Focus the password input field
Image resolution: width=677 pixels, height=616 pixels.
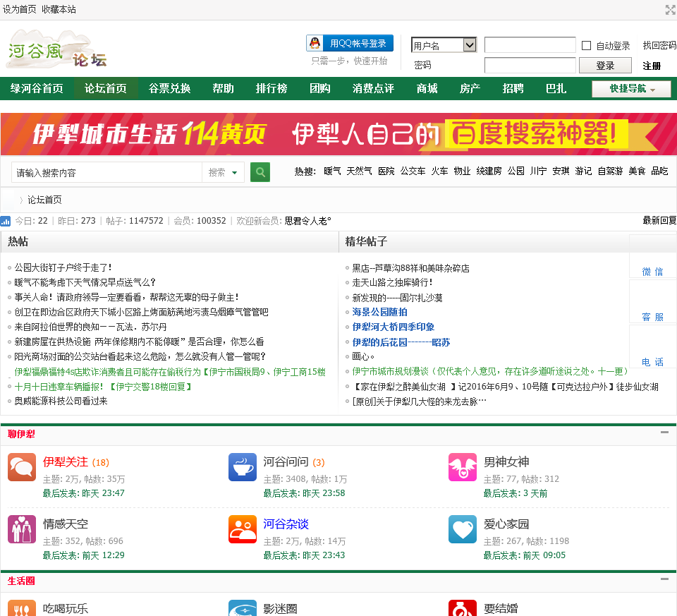530,65
